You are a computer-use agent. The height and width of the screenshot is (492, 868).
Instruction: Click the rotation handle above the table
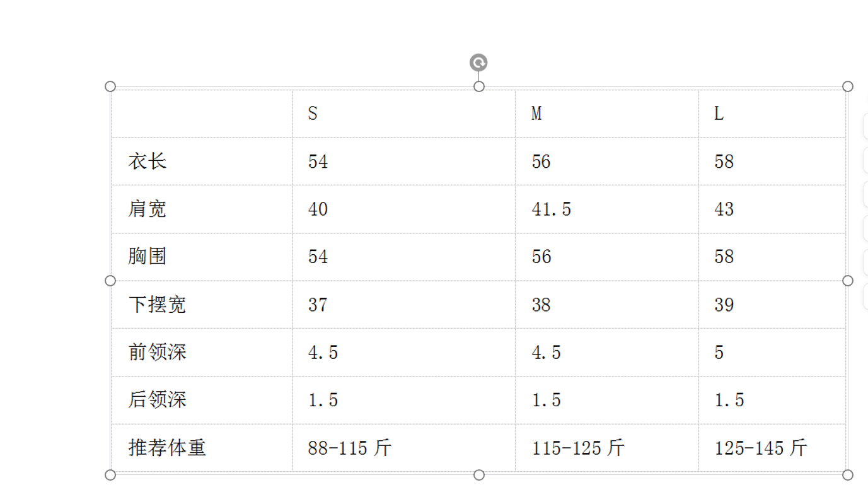(478, 62)
